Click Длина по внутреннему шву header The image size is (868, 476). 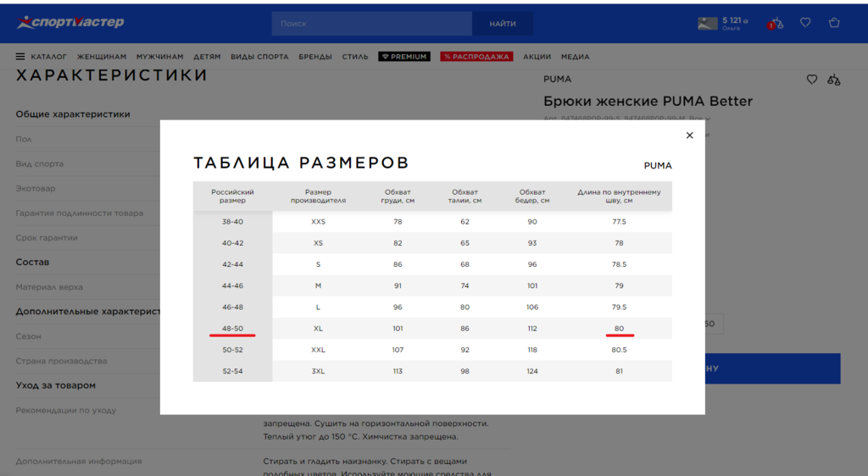point(619,196)
